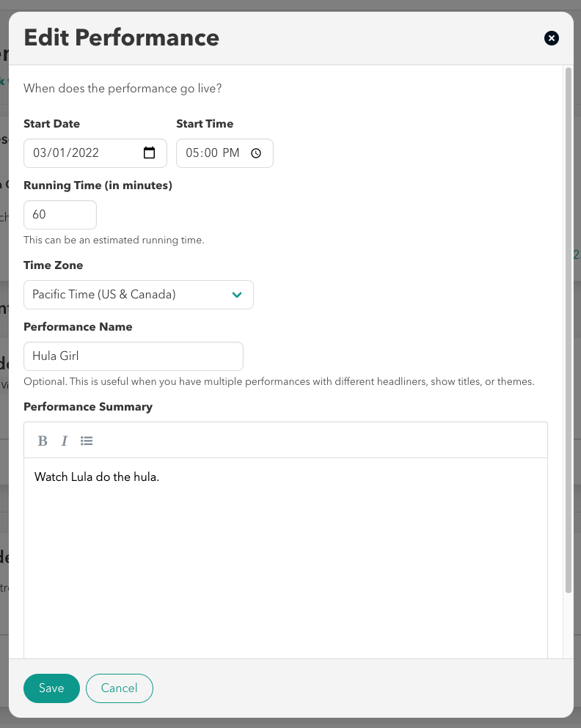581x728 pixels.
Task: Click the text 'Watch Lula do the hula.'
Action: tap(97, 477)
